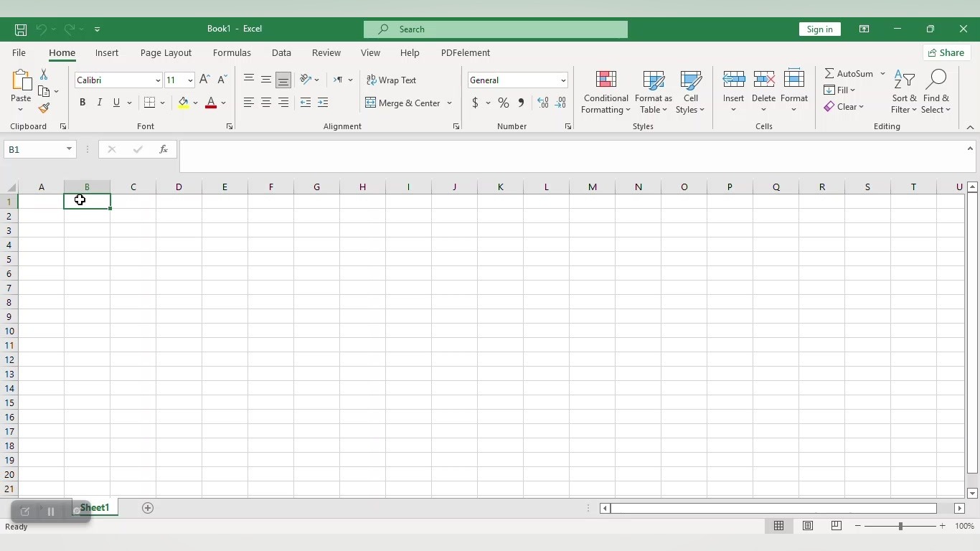This screenshot has height=551, width=980.
Task: Click the Format cells button
Action: [794, 92]
